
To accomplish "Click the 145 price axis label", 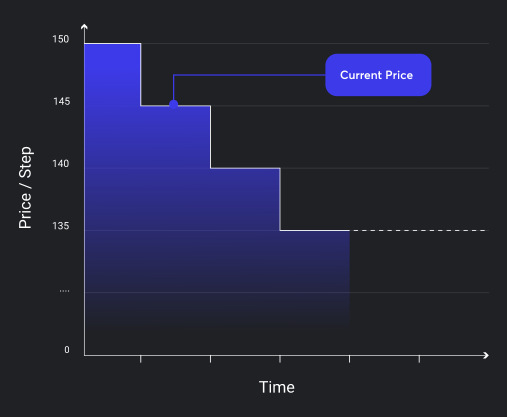I will tap(62, 101).
